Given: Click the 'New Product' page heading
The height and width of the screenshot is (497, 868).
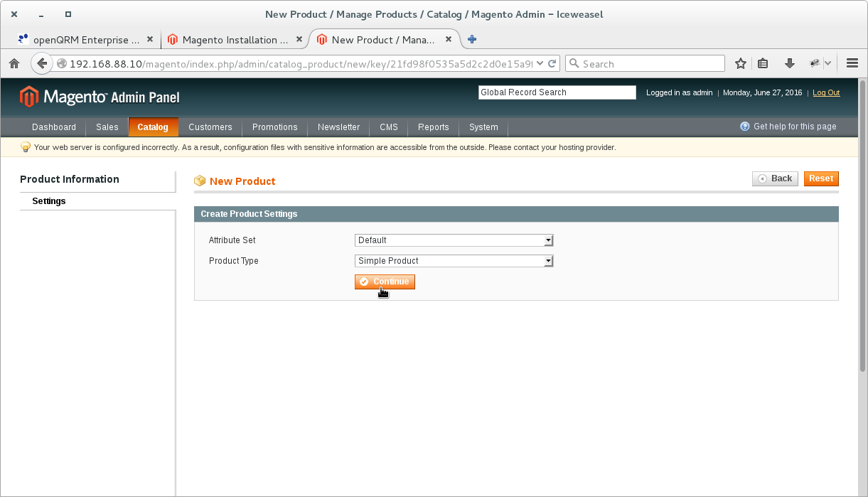Looking at the screenshot, I should [242, 181].
